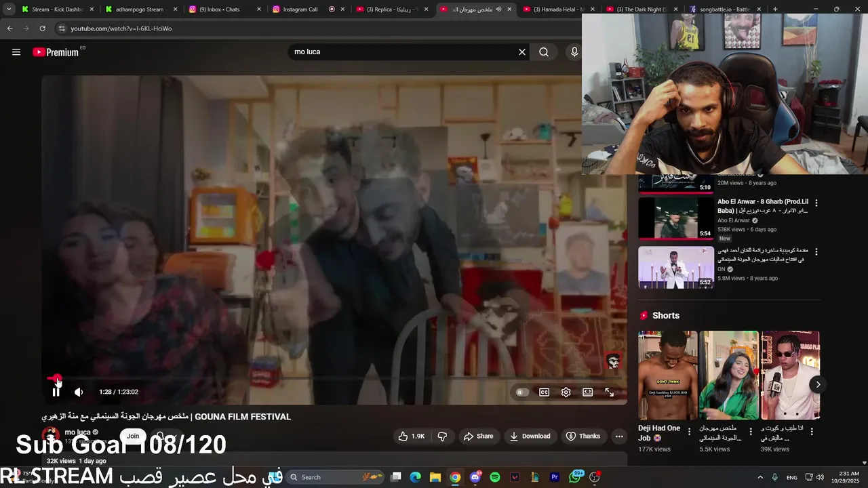The image size is (868, 488).
Task: Like the video with 1.9K likes
Action: [x=412, y=436]
